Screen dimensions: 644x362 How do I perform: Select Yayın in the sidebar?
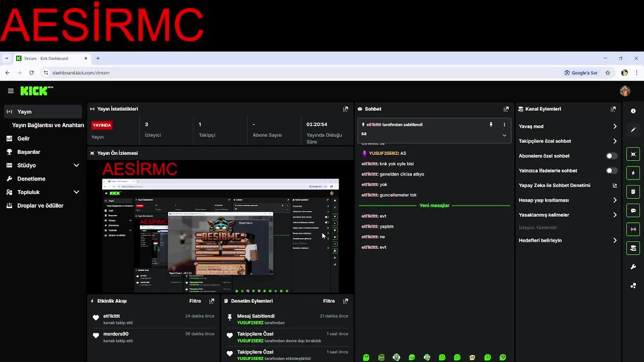coord(43,112)
